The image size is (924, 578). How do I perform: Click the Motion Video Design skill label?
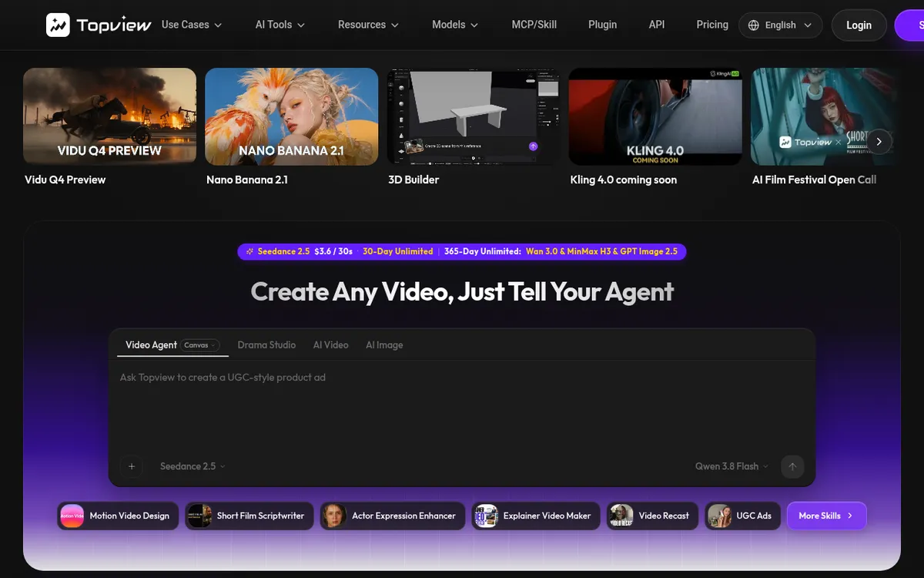129,516
